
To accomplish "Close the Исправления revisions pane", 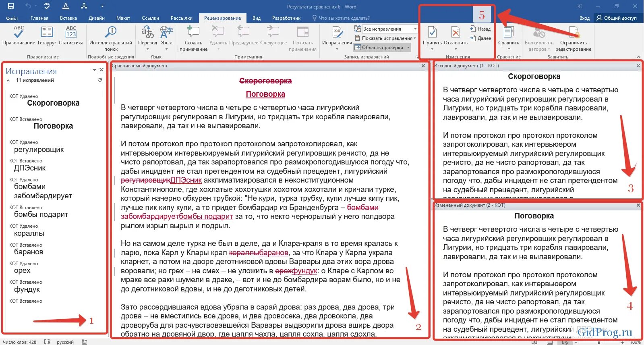I will click(x=101, y=70).
